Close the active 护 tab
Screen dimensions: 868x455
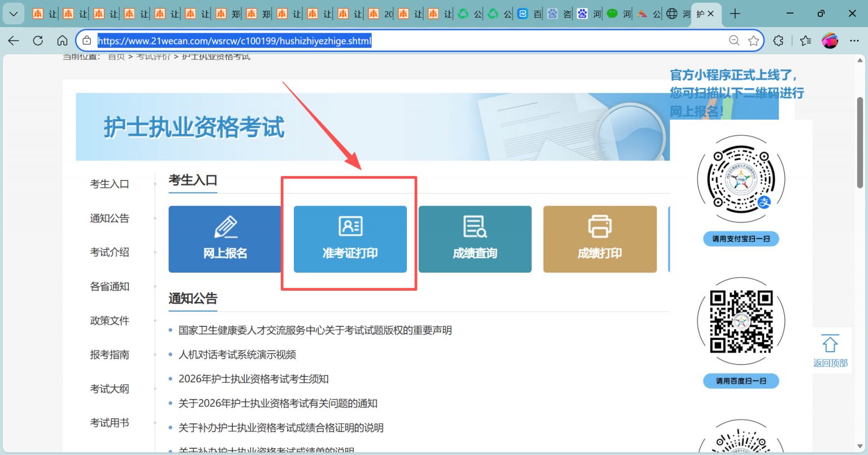(711, 14)
